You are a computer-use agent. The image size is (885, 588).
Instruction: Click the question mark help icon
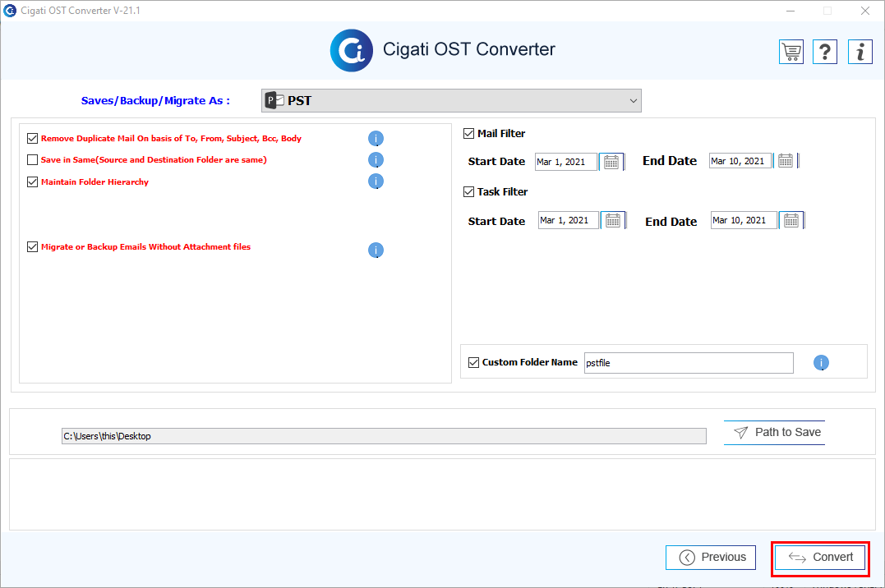tap(825, 52)
